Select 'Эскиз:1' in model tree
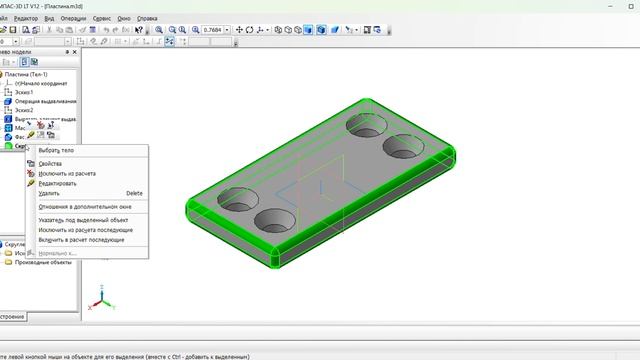640x360 pixels. 24,92
